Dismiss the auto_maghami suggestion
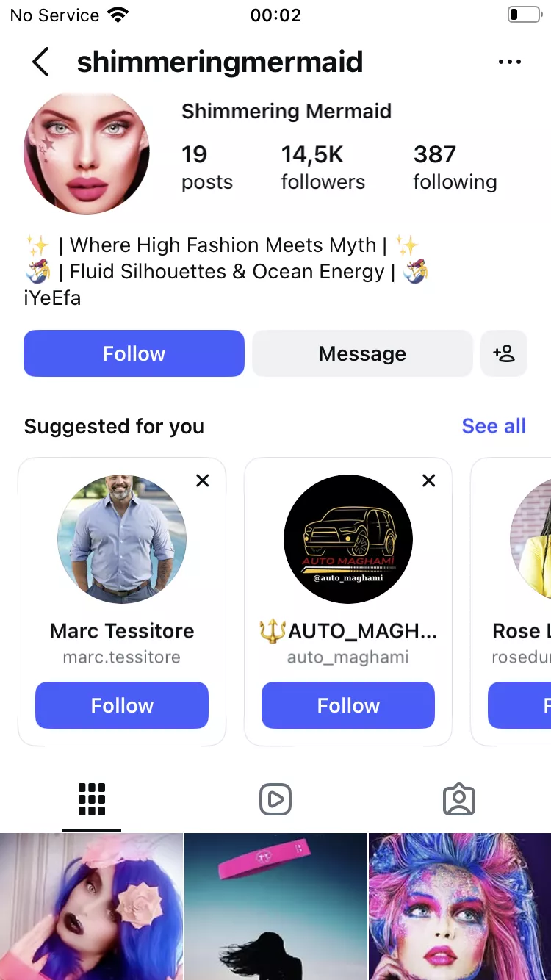Image resolution: width=551 pixels, height=980 pixels. tap(429, 480)
